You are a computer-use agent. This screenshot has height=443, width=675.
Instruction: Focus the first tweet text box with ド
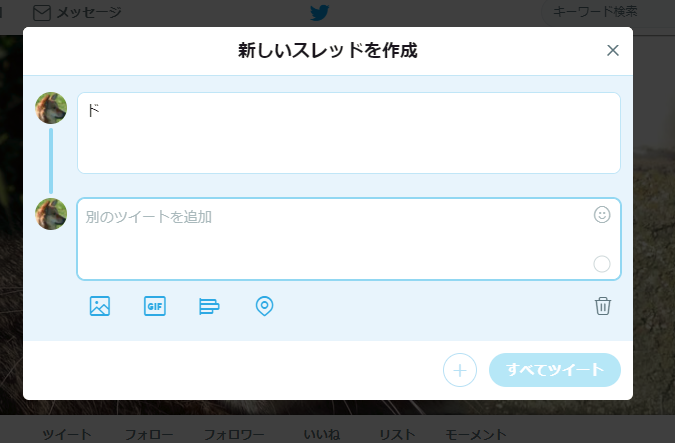click(349, 133)
